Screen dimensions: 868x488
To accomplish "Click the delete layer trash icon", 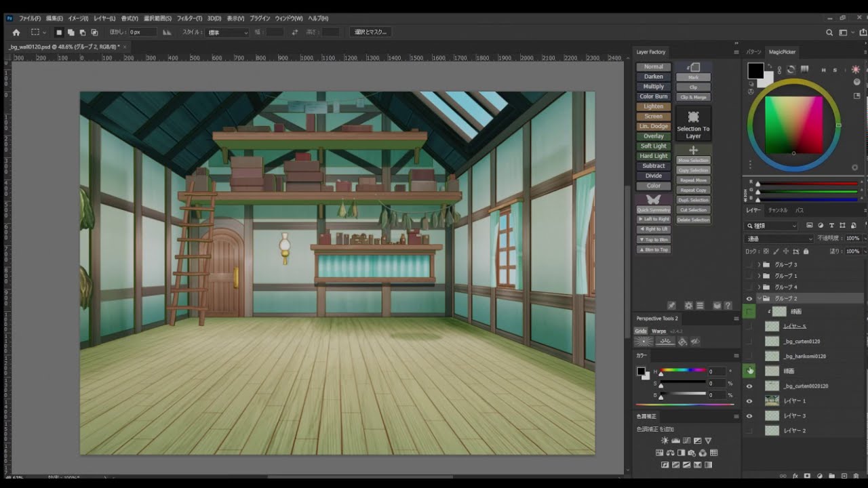I will tap(856, 476).
